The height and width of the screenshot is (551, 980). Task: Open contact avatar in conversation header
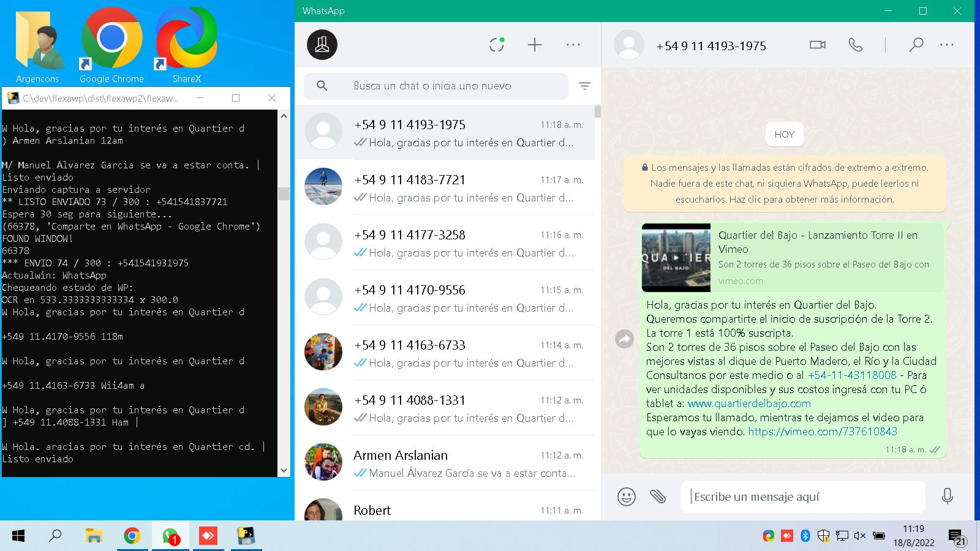[x=629, y=45]
